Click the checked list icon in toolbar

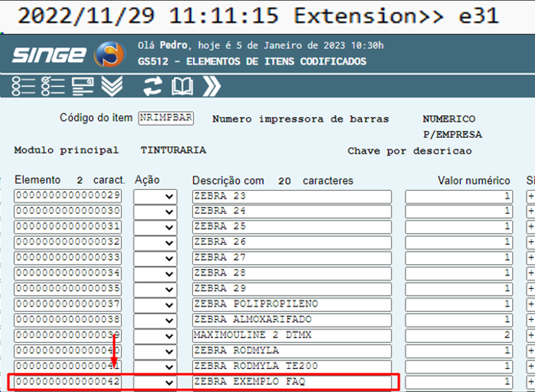53,87
